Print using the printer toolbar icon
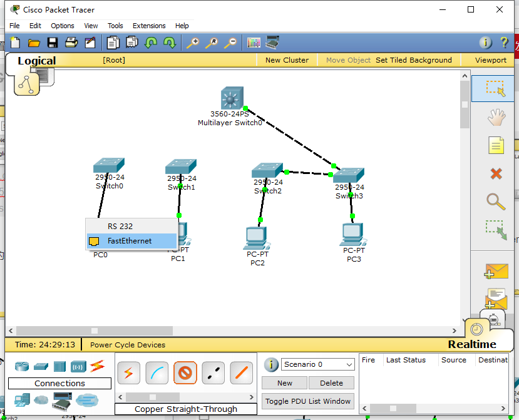 click(71, 43)
